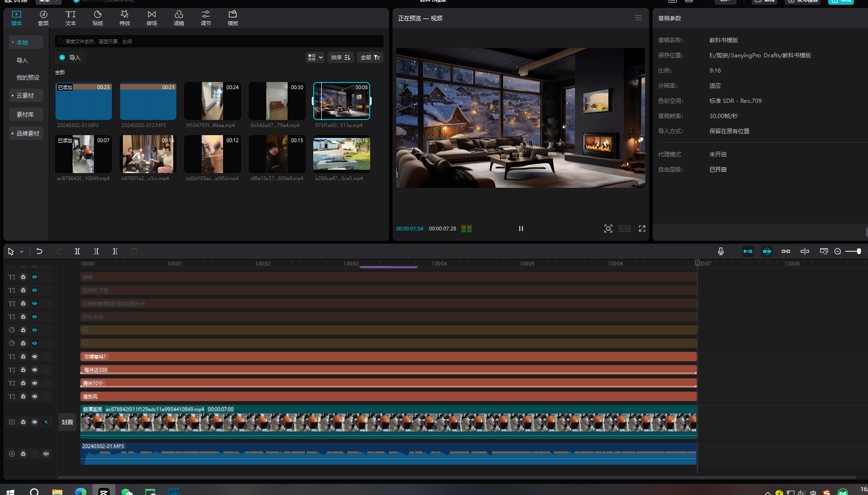Lock the main video track
The width and height of the screenshot is (868, 495).
23,422
